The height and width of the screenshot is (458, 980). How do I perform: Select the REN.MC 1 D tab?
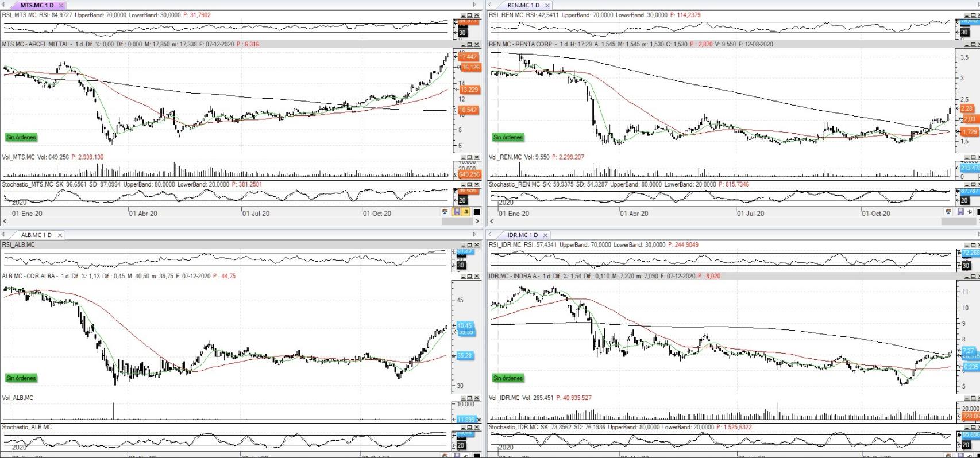point(523,5)
